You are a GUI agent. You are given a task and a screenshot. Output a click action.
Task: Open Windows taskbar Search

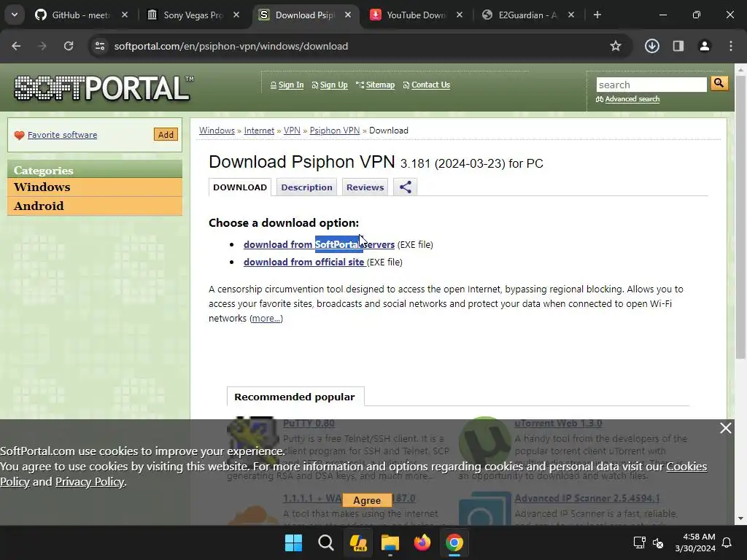pos(326,542)
